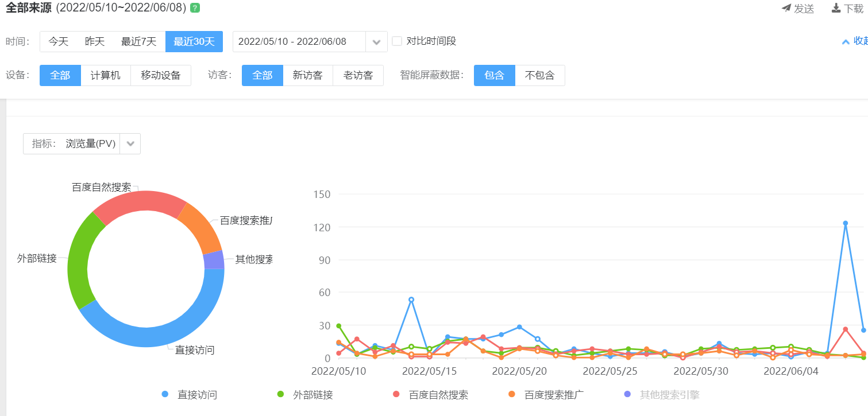868x416 pixels.
Task: Filter by 新访客 visitor button
Action: pos(308,75)
